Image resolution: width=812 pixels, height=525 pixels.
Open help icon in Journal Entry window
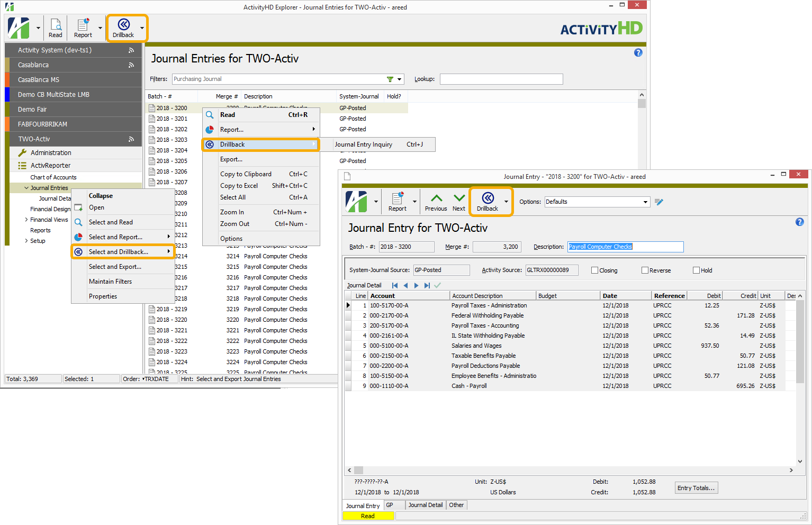800,222
